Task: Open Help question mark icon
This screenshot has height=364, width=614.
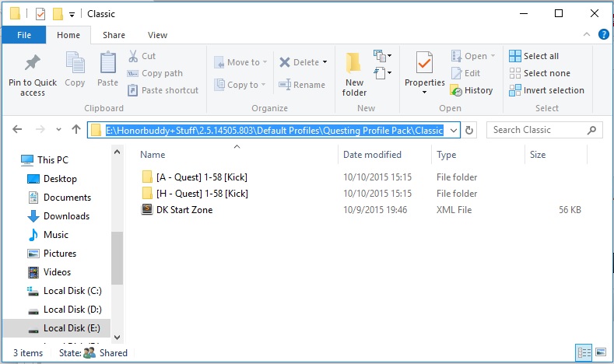Action: point(603,34)
